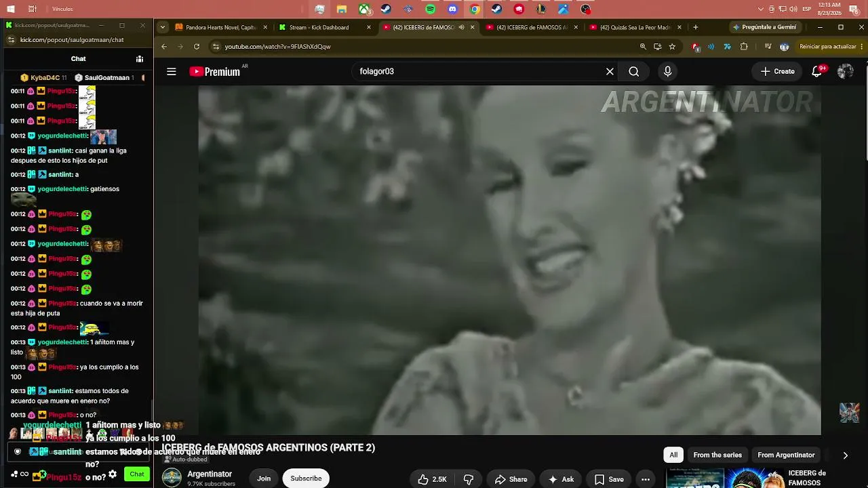This screenshot has width=868, height=488.
Task: View site information for youtube.com
Action: pos(216,46)
